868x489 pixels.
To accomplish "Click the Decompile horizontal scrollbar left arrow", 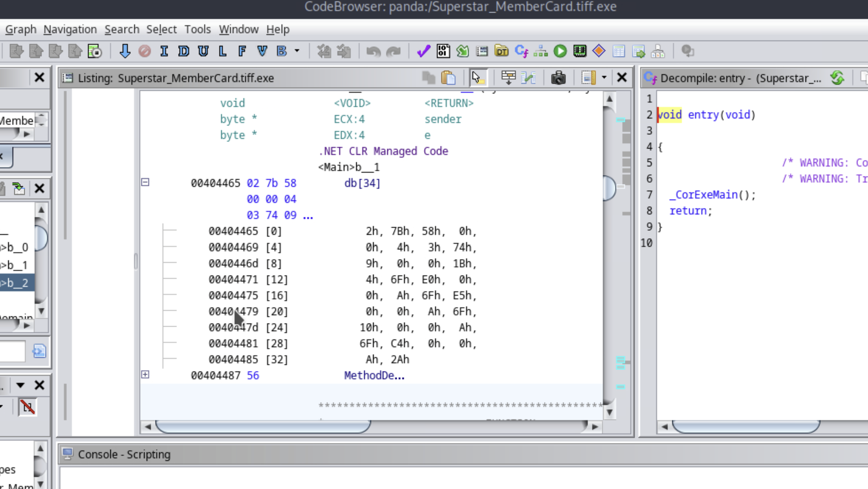I will pos(664,427).
